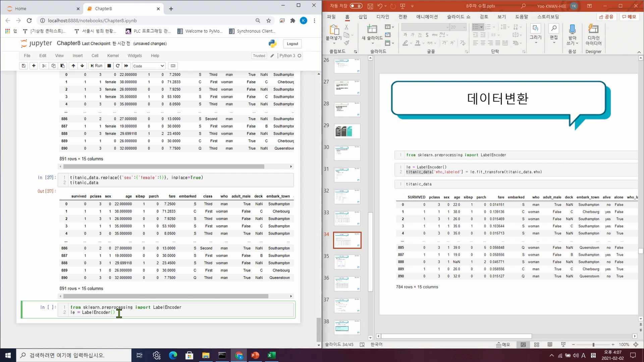Screen dimensions: 644x362
Task: Click the PowerPoint Designer ideas icon
Action: point(593,30)
